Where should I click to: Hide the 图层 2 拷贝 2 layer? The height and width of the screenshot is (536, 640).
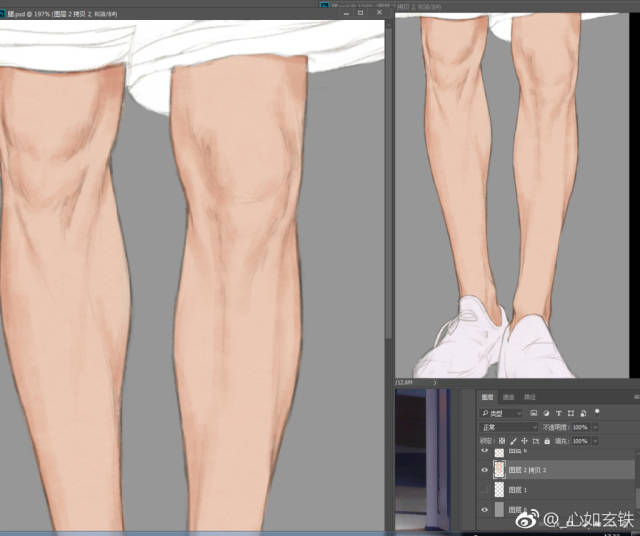[x=485, y=469]
